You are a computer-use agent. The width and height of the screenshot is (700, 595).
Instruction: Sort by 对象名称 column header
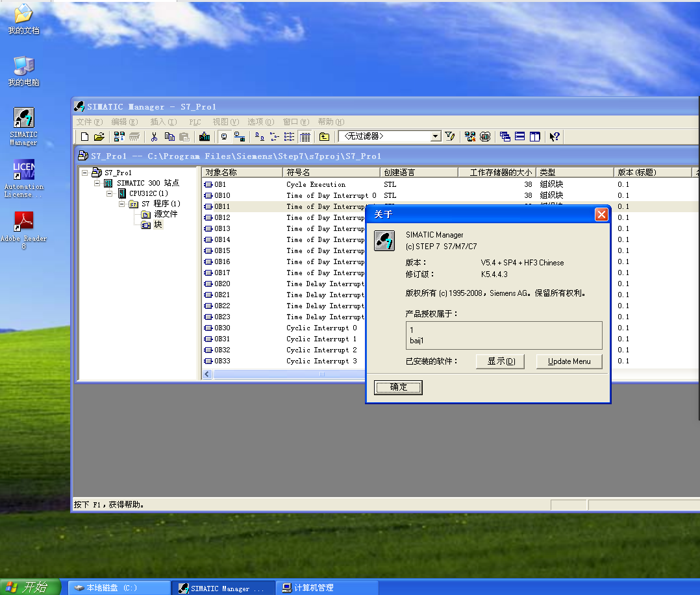point(242,172)
